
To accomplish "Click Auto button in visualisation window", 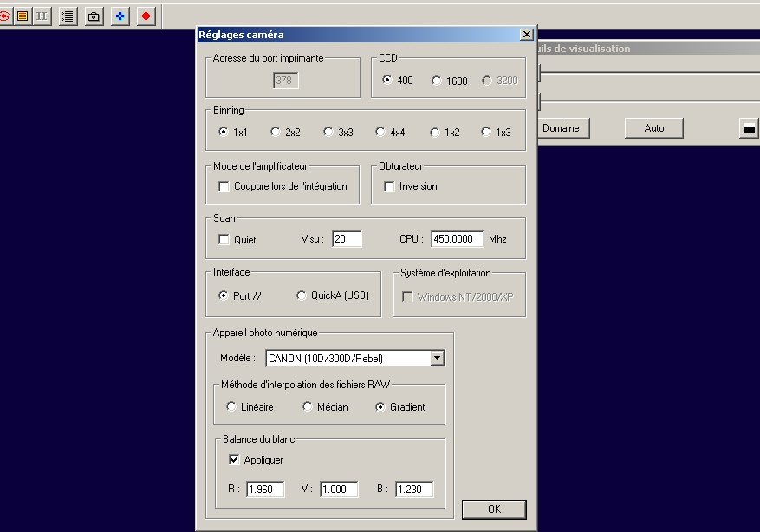I will click(654, 128).
